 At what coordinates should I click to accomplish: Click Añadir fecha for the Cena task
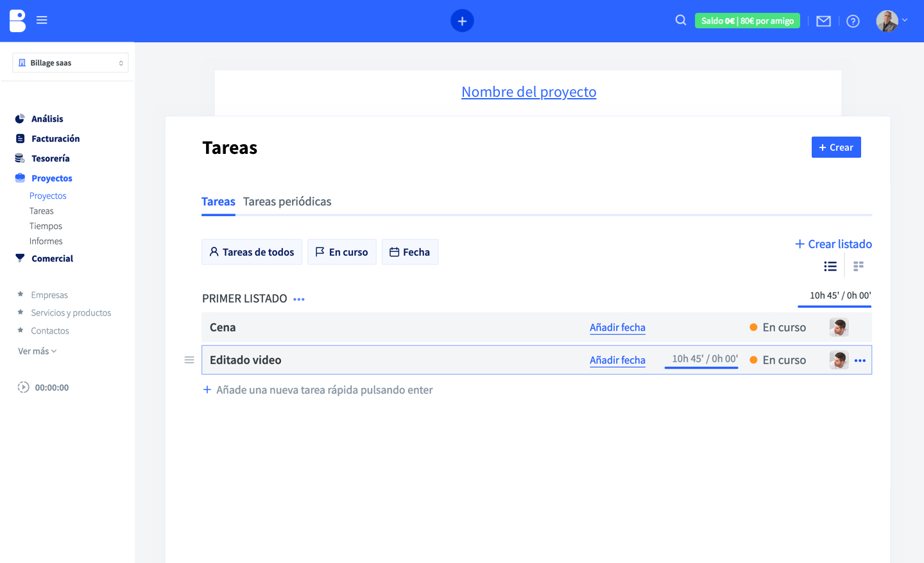tap(617, 328)
